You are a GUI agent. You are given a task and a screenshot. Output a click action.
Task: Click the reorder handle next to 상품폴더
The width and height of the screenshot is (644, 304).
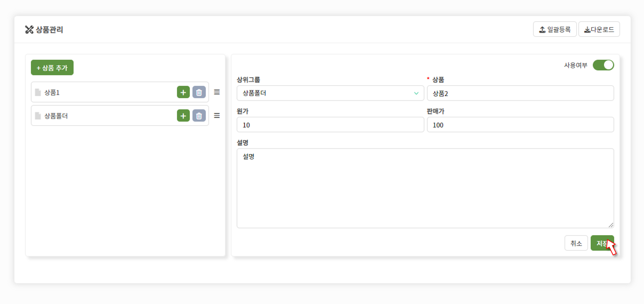pyautogui.click(x=217, y=116)
